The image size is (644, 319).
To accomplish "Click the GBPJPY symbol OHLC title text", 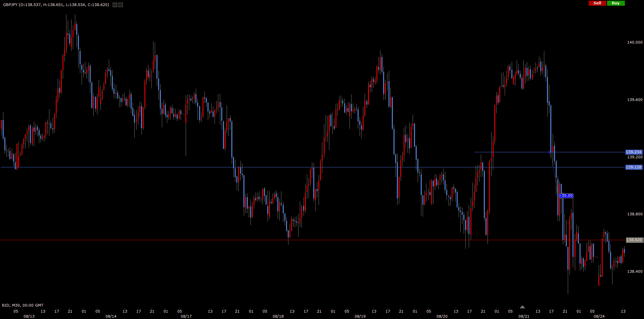I will [56, 5].
